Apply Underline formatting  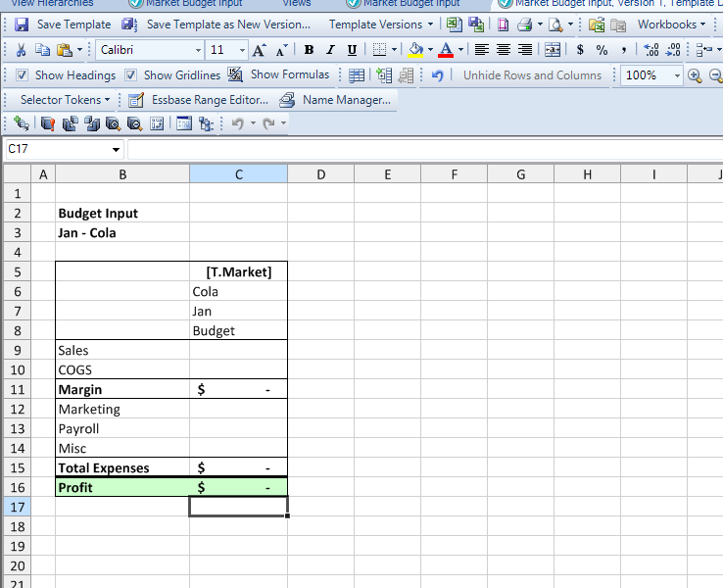click(x=352, y=50)
